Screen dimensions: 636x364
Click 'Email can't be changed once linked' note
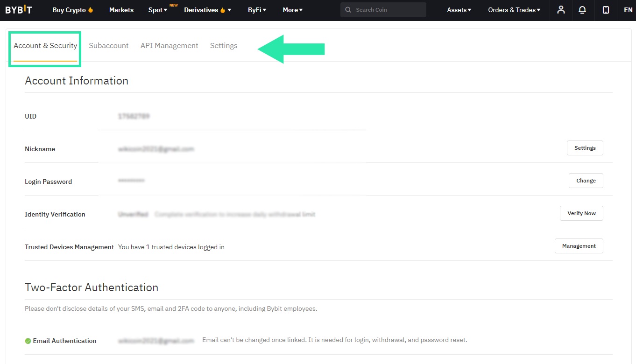click(x=334, y=340)
